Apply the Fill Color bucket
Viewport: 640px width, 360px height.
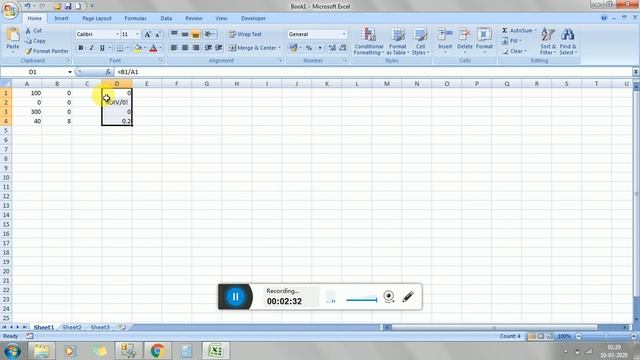[138, 48]
